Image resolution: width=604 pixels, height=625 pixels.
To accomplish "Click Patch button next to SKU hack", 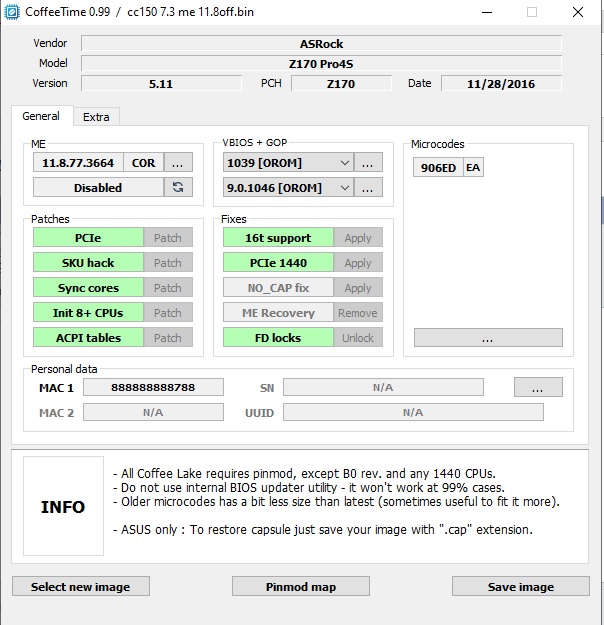I will click(168, 263).
